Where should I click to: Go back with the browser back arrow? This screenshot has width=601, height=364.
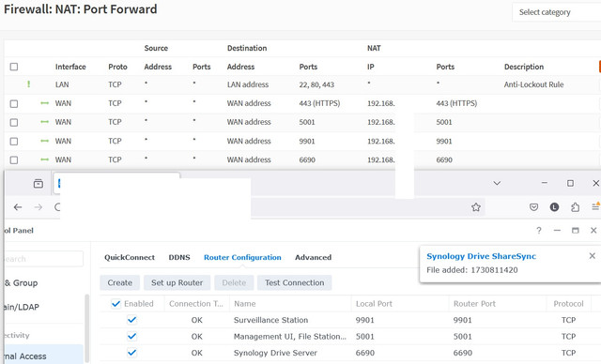[18, 207]
